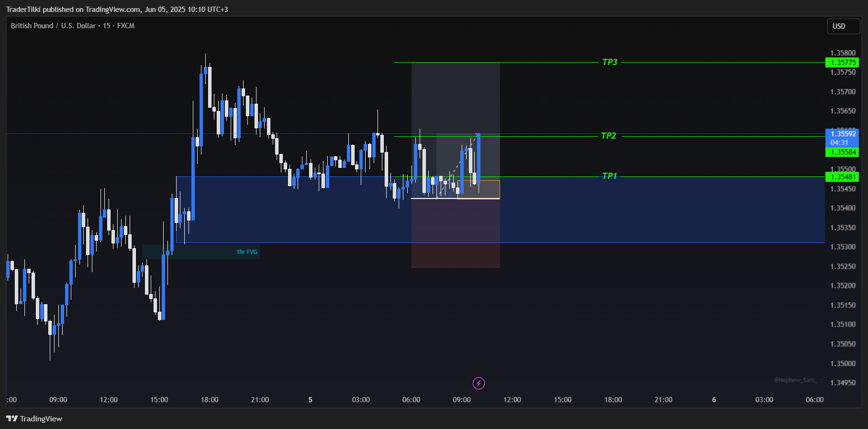Click the 1.35000 price axis label
Viewport: 868px width, 429px height.
coord(843,363)
